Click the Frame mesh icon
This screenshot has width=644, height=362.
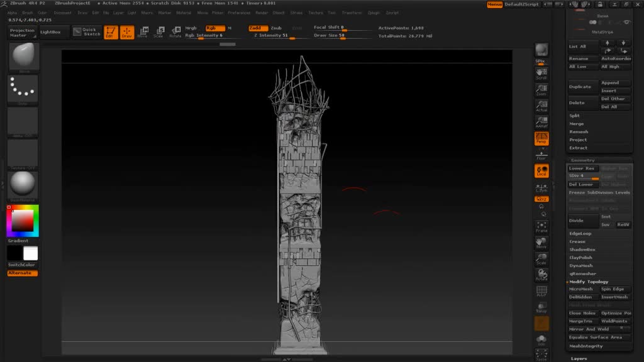[541, 227]
